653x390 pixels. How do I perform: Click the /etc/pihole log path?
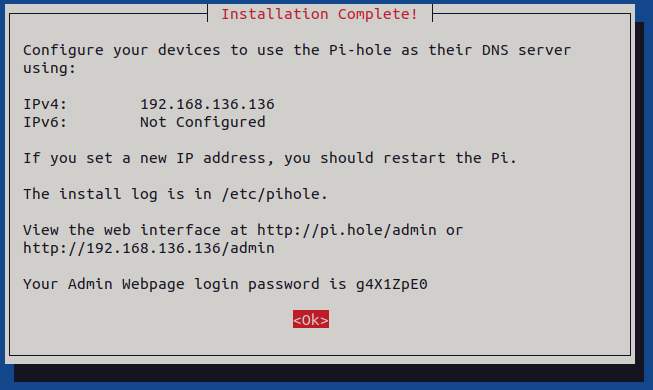tap(275, 194)
